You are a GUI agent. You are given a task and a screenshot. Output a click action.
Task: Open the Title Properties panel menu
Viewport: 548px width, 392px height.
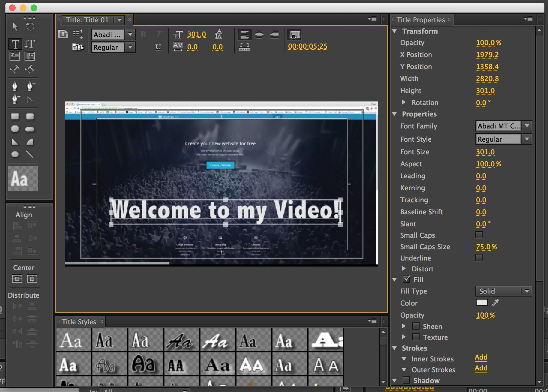(x=528, y=19)
